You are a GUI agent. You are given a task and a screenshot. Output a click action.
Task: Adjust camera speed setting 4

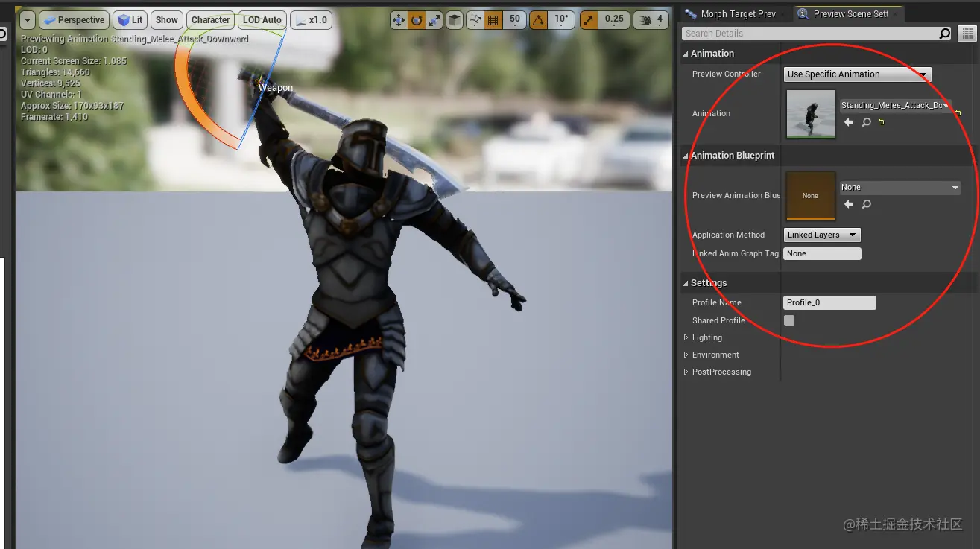651,20
